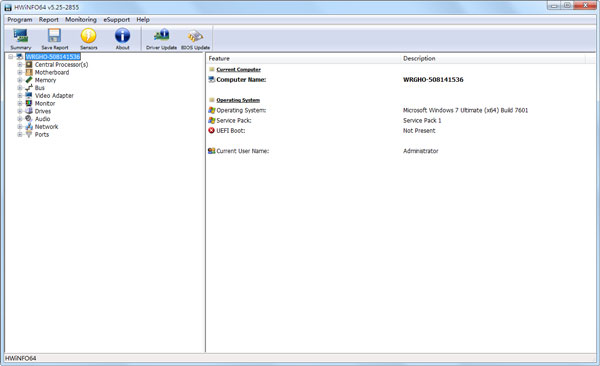Image resolution: width=600 pixels, height=366 pixels.
Task: Click the UEFI Boot feature label
Action: pyautogui.click(x=231, y=131)
